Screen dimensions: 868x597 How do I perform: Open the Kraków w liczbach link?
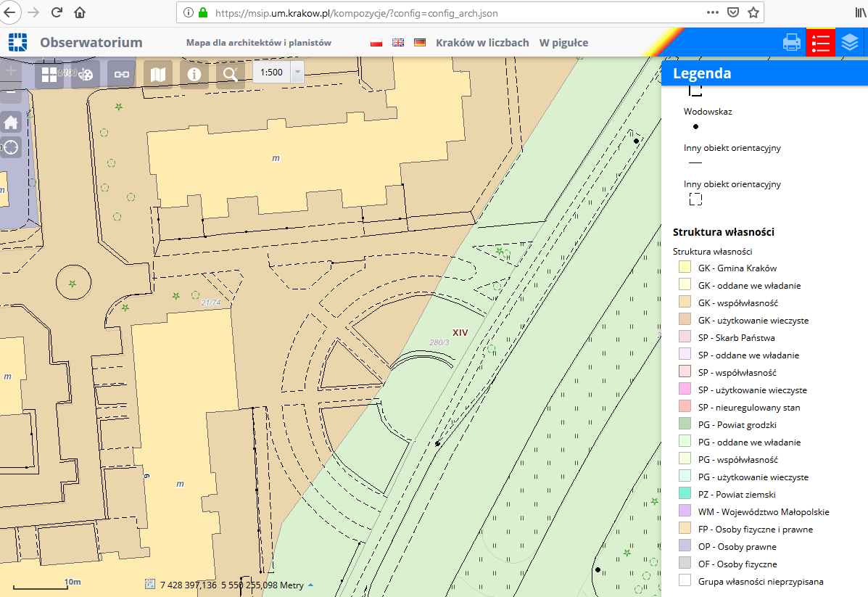pyautogui.click(x=482, y=43)
